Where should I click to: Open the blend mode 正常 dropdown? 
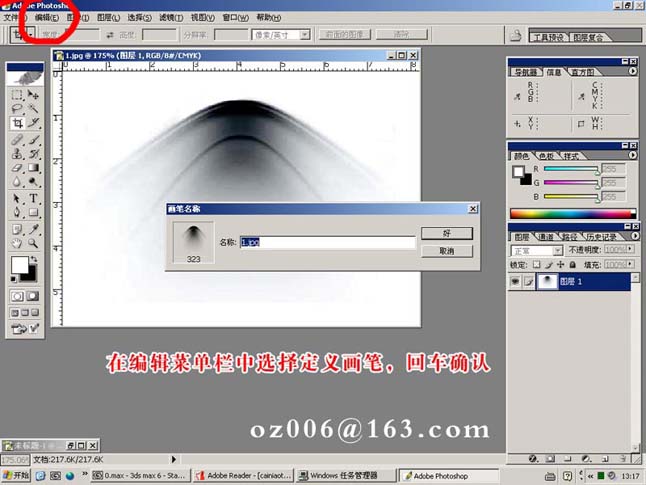[558, 250]
